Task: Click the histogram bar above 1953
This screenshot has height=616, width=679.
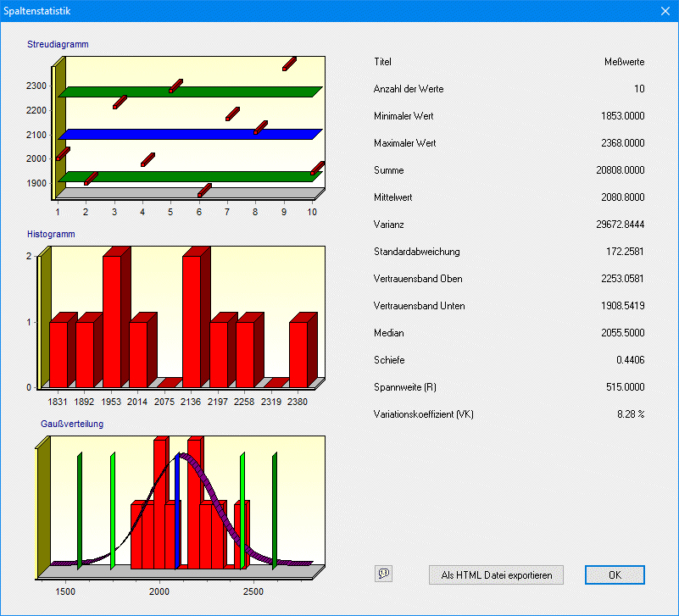Action: pyautogui.click(x=112, y=320)
